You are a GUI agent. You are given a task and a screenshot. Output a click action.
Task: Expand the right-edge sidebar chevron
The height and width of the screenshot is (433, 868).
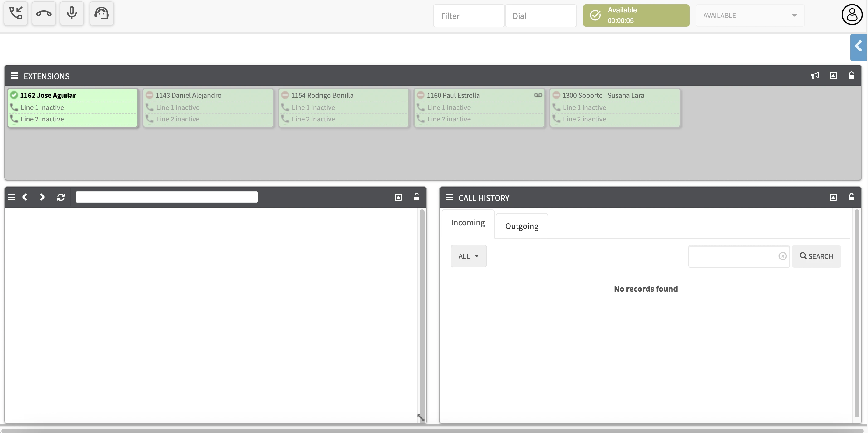(x=858, y=47)
